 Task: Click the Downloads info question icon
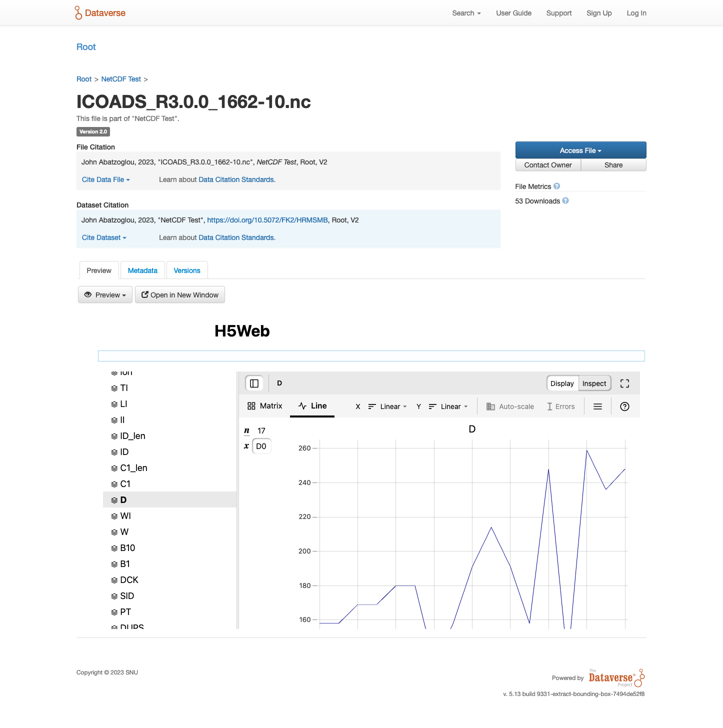pos(565,201)
